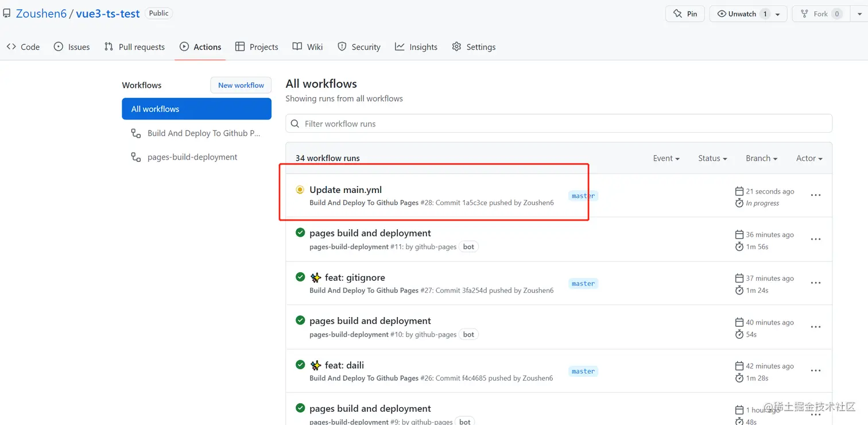Click the Unwatch button
The height and width of the screenshot is (425, 868).
[742, 14]
